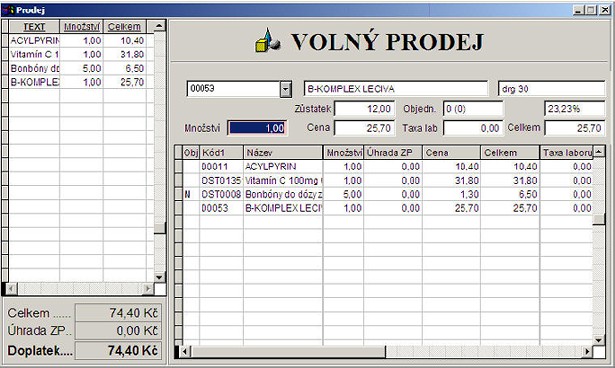Select the ACYLPYRIN row in main table
Screen dimensions: 615x368
[388, 167]
